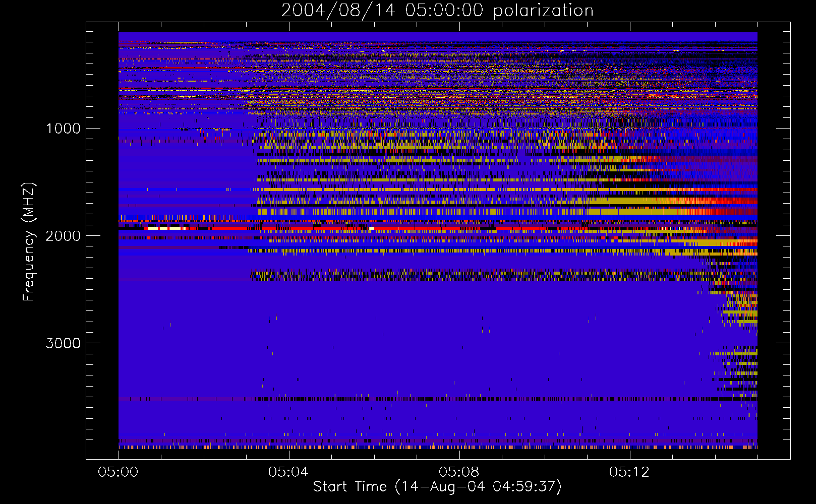816x504 pixels.
Task: Select the 'Frequency (MHZ)' y-axis label
Action: [29, 242]
